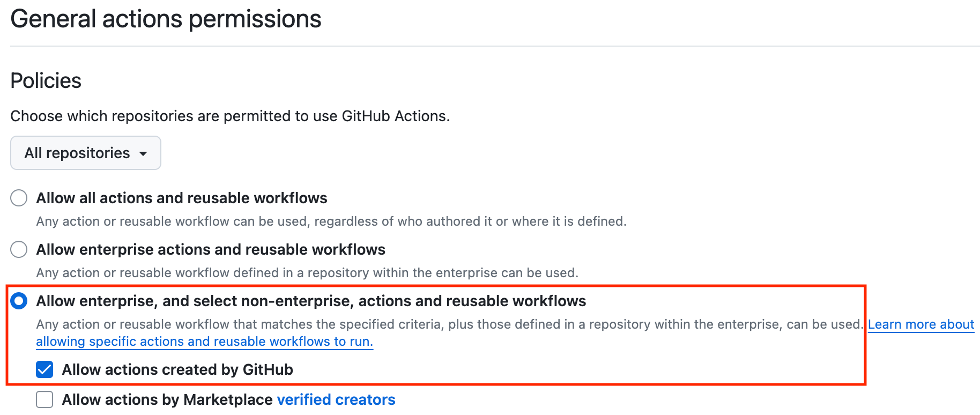Click description about repository within the enterprise can be used
This screenshot has width=980, height=415.
[x=307, y=273]
